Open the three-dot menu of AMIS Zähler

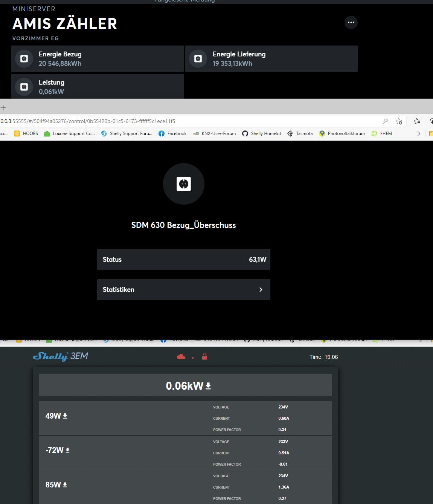351,23
